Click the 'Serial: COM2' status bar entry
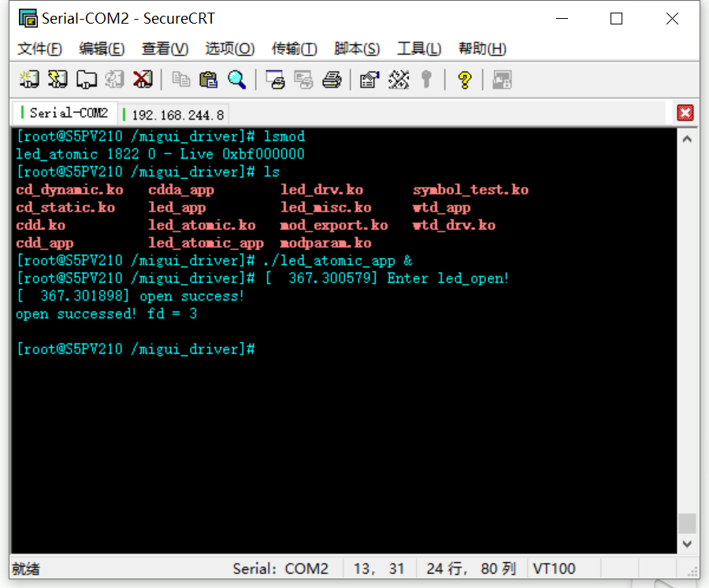 tap(280, 568)
